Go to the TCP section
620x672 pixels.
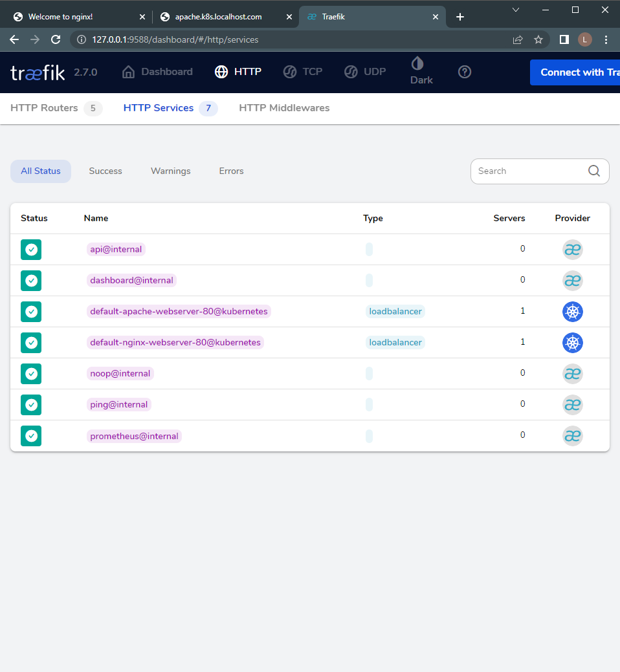[303, 72]
